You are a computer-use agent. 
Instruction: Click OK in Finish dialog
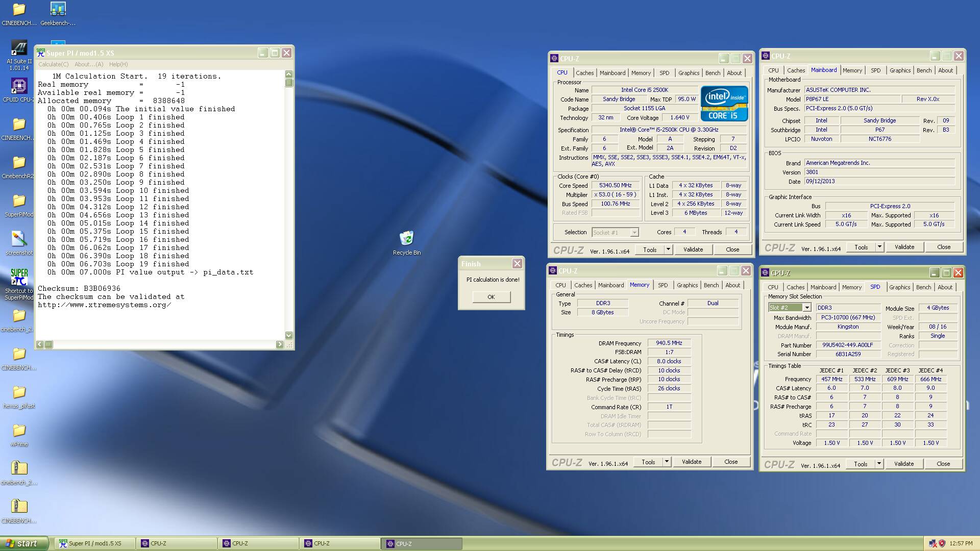[x=491, y=297]
